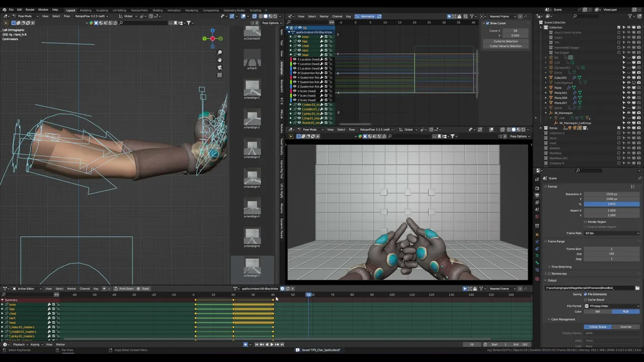This screenshot has height=362, width=644.
Task: Click the Push Down button
Action: point(125,289)
